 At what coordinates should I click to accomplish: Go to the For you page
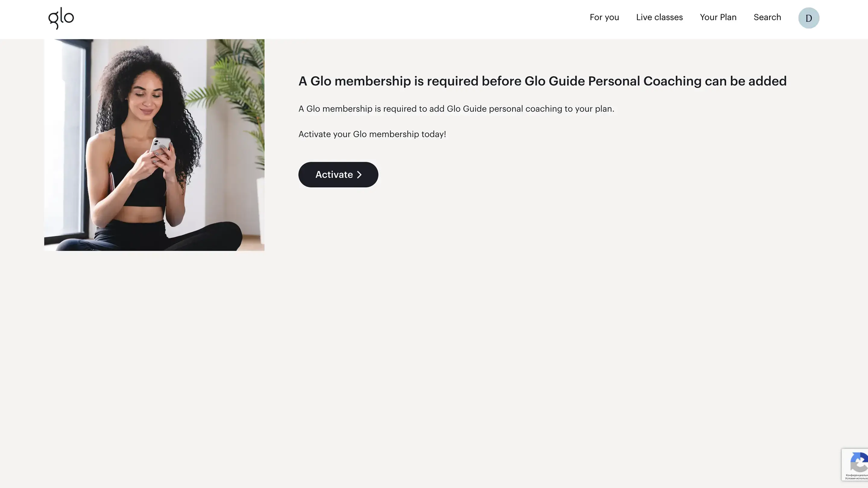pyautogui.click(x=604, y=17)
